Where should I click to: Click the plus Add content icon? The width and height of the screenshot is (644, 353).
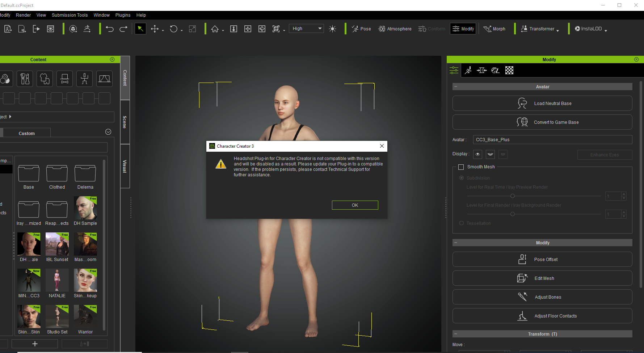coord(35,344)
